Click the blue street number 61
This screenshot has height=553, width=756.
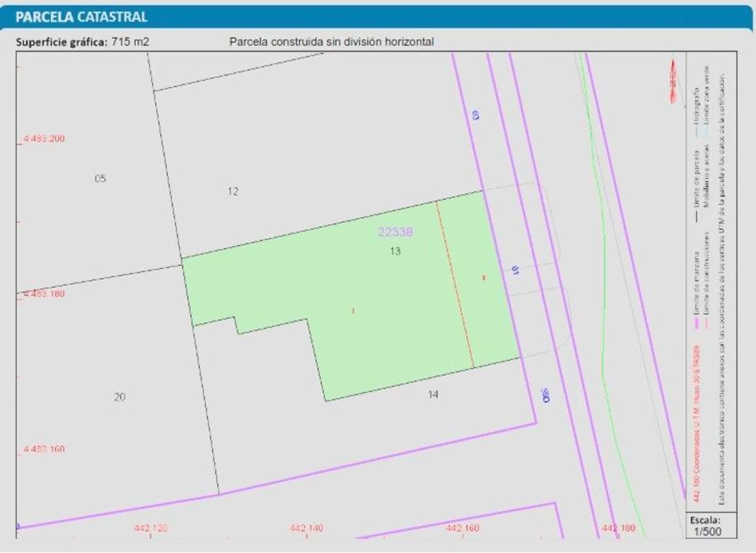[515, 271]
